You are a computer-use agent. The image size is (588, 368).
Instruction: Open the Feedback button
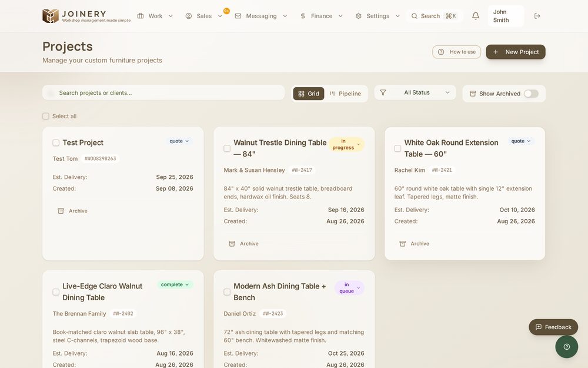tap(553, 327)
